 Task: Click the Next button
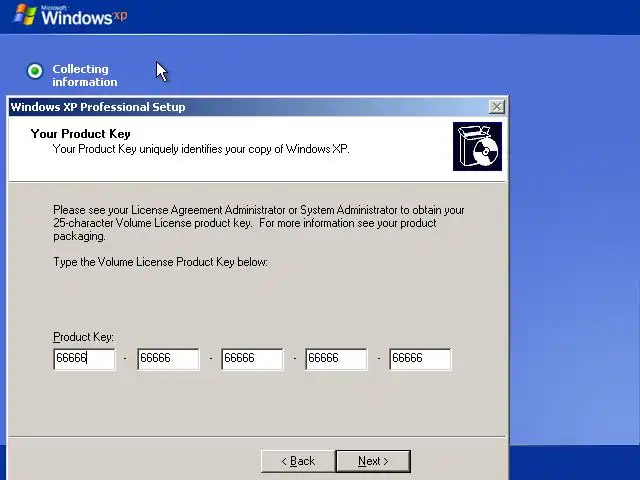pos(373,461)
